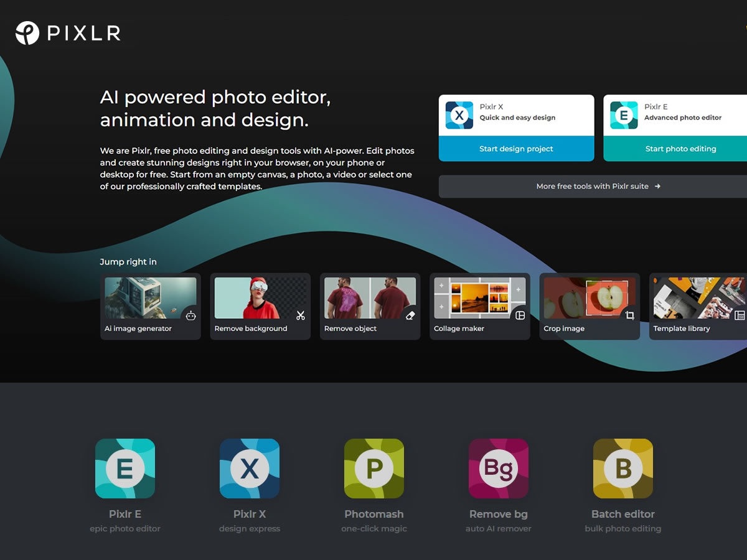Open the Pixlr E app icon
The width and height of the screenshot is (747, 560).
(x=125, y=469)
